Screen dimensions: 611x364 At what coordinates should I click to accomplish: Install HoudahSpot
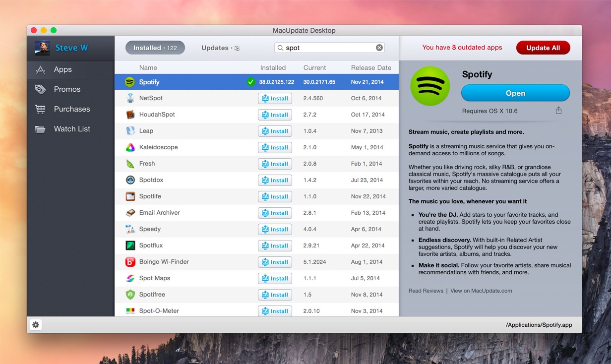275,115
